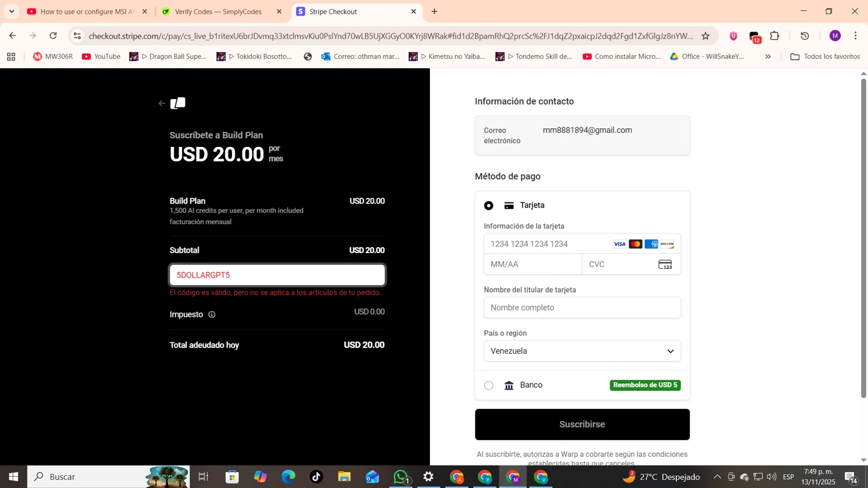Viewport: 868px width, 488px height.
Task: Click the Warp logo icon
Action: coord(178,103)
